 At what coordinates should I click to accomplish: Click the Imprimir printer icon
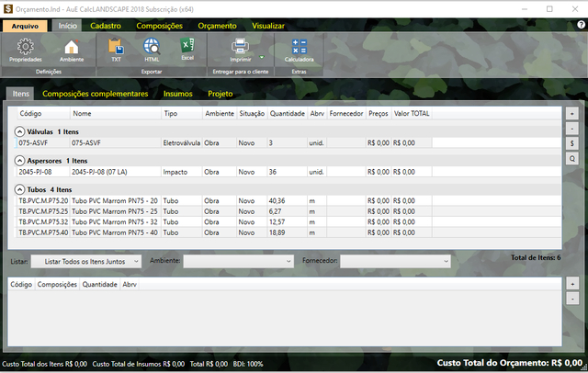[x=240, y=46]
